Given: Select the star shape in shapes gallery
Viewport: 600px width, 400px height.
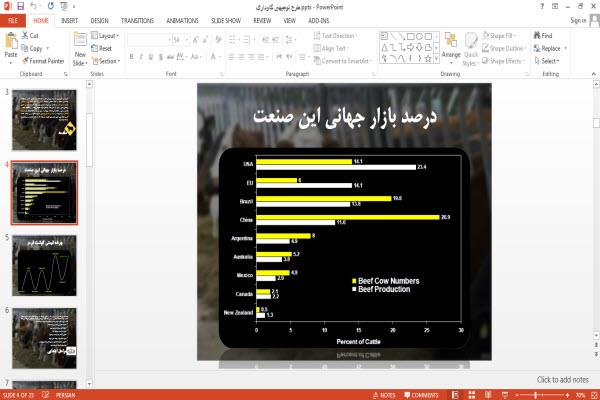Looking at the screenshot, I should click(428, 59).
